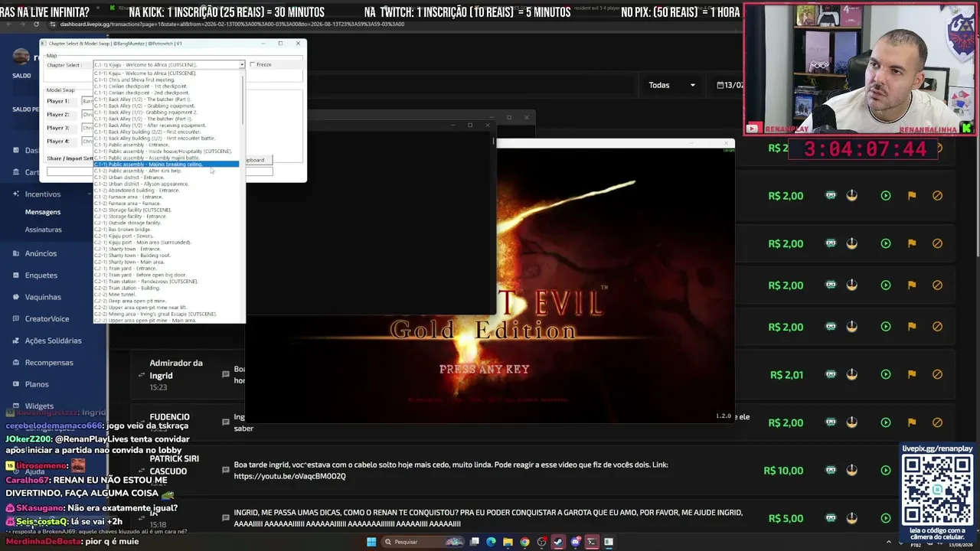Open Assinaturas in the sidebar
Image resolution: width=980 pixels, height=551 pixels.
pos(44,230)
